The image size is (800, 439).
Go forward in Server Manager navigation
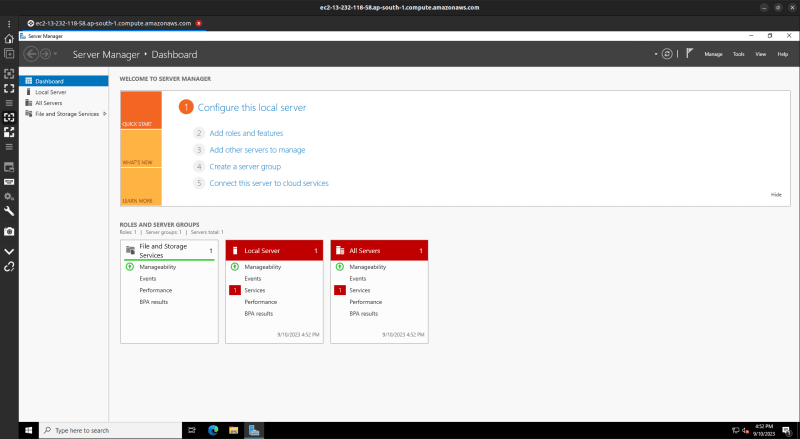click(45, 54)
